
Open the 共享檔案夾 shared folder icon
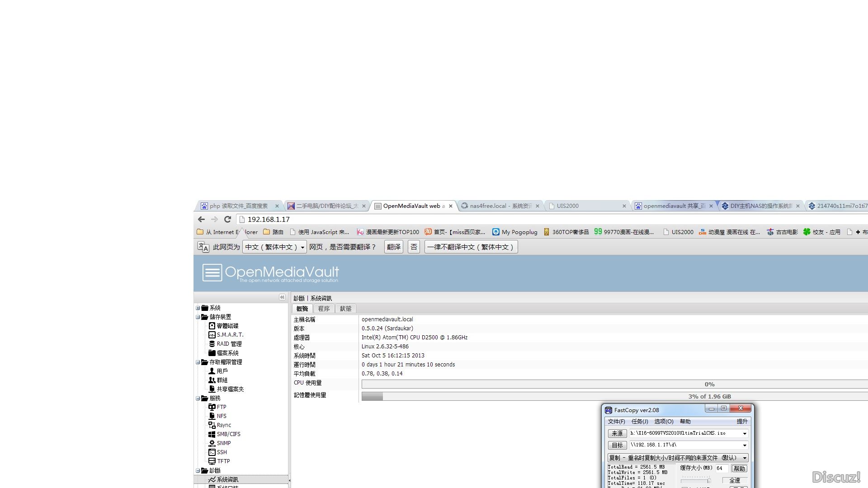[212, 389]
